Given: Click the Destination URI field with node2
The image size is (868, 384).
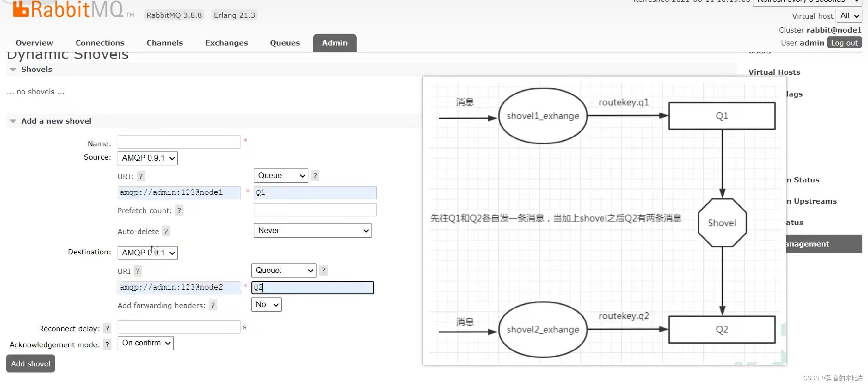Looking at the screenshot, I should 179,287.
